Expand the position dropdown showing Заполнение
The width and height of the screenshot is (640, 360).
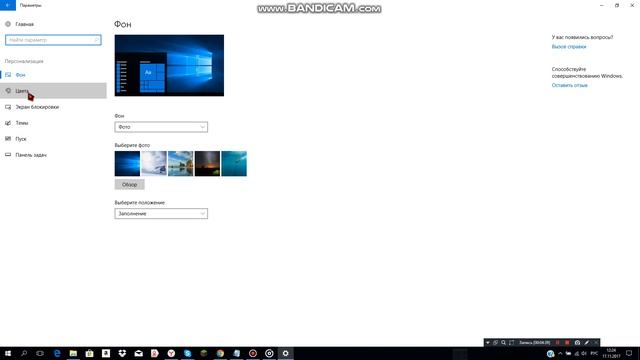[x=161, y=213]
